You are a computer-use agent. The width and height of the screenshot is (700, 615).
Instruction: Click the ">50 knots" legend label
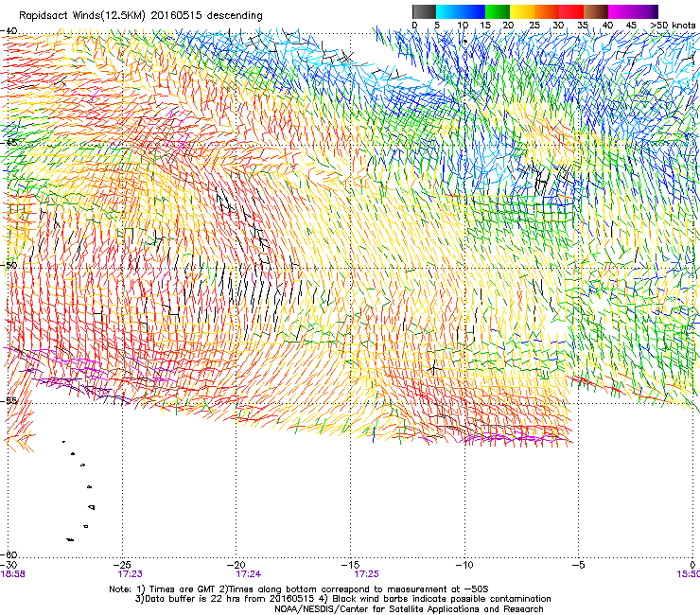[x=673, y=26]
